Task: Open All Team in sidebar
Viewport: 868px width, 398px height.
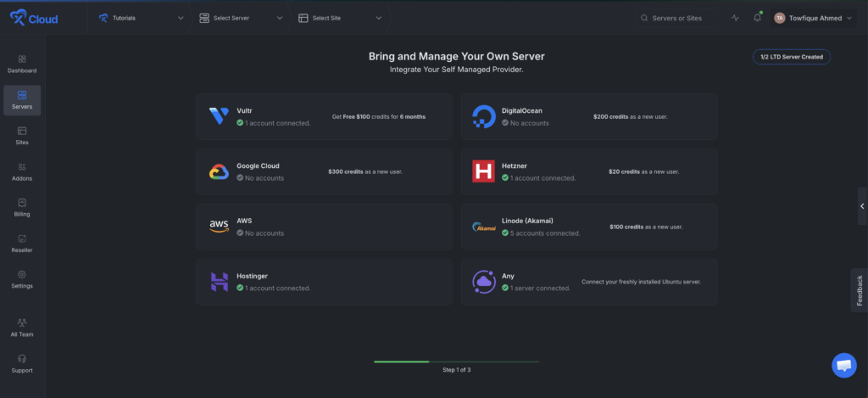Action: pos(22,328)
